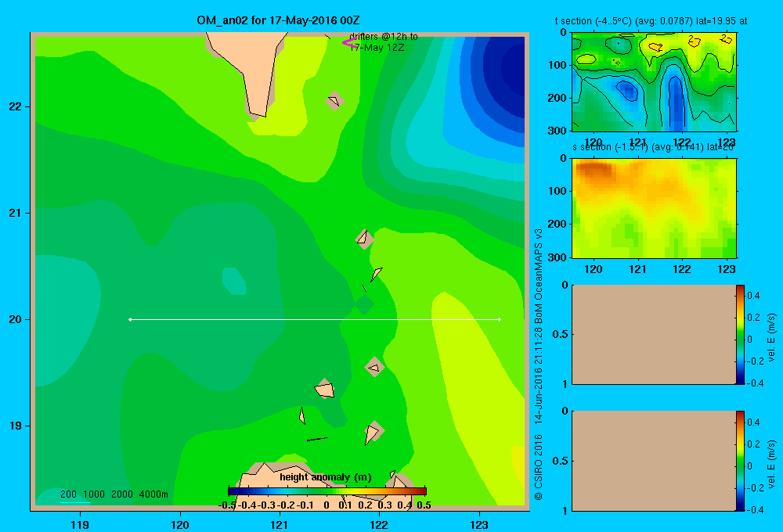
Task: Click the lower vel. E colorbar
Action: [x=740, y=461]
